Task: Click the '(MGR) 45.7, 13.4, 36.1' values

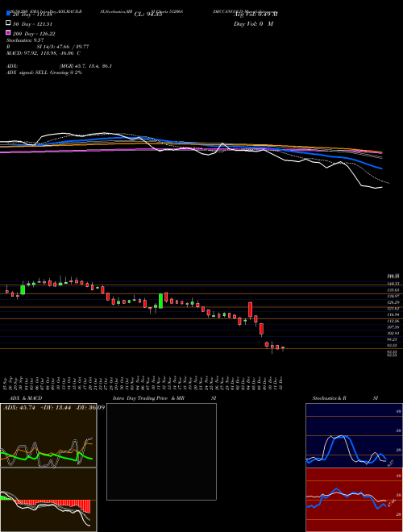Action: click(85, 66)
